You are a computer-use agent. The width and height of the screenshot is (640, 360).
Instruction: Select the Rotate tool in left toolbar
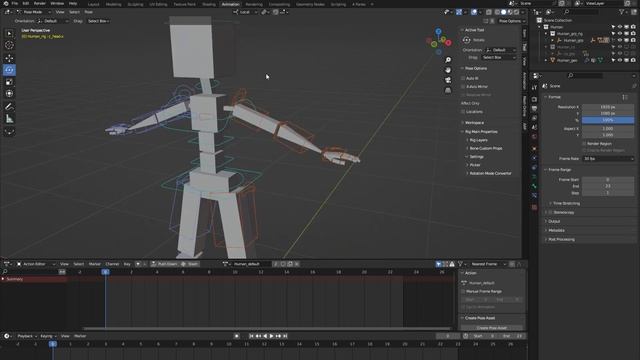[9, 70]
